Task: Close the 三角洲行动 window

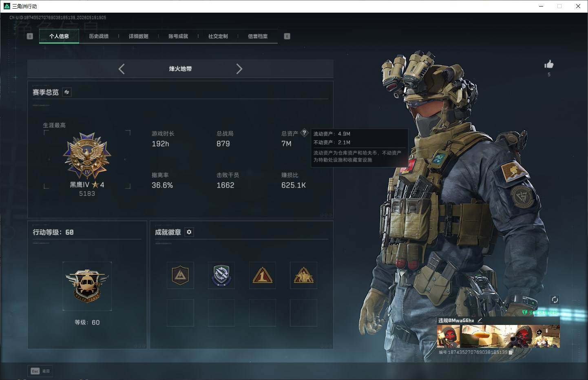Action: 578,6
